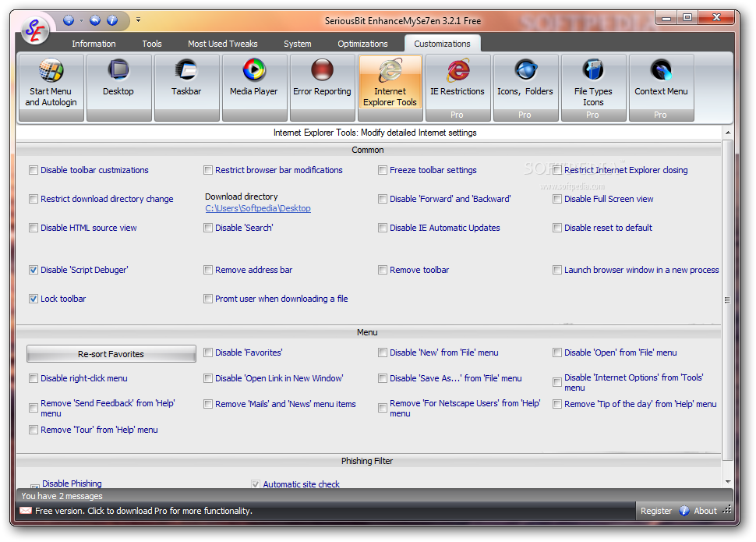Open the File Types Icons section
Image resolution: width=756 pixels, height=542 pixels.
pyautogui.click(x=594, y=87)
